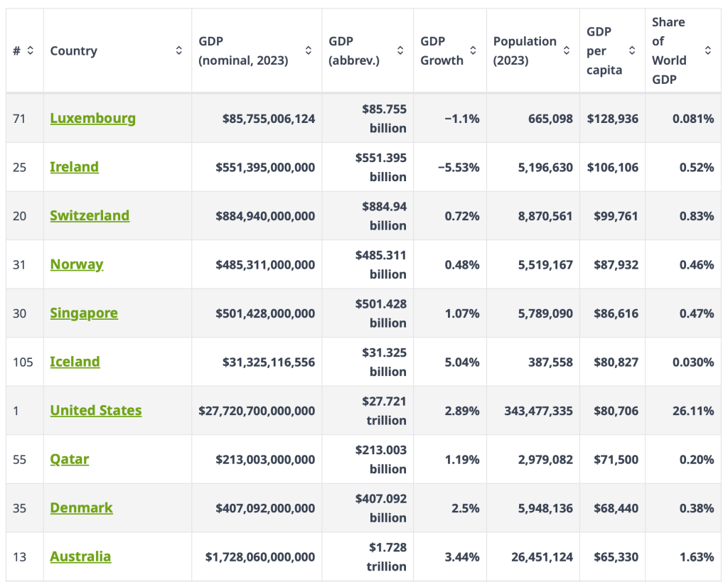
Task: Click Population 2023 sort arrows
Action: [567, 50]
